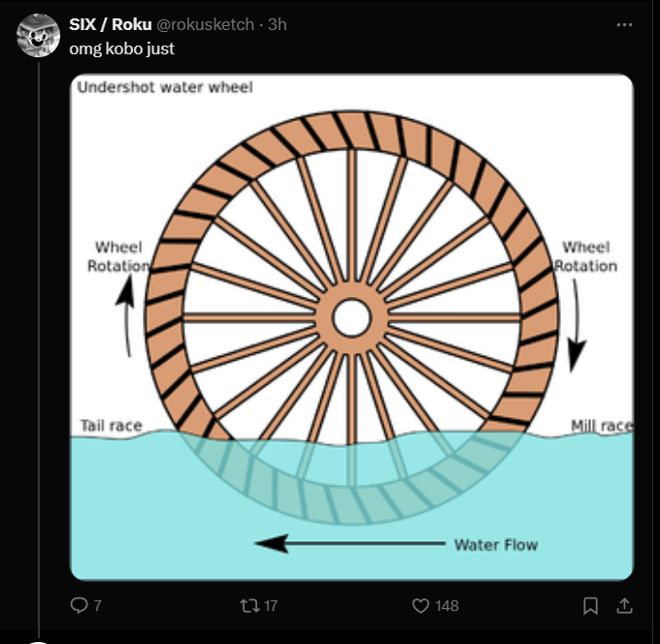This screenshot has height=644, width=660.
Task: Click the reply comment bubble icon
Action: click(79, 606)
